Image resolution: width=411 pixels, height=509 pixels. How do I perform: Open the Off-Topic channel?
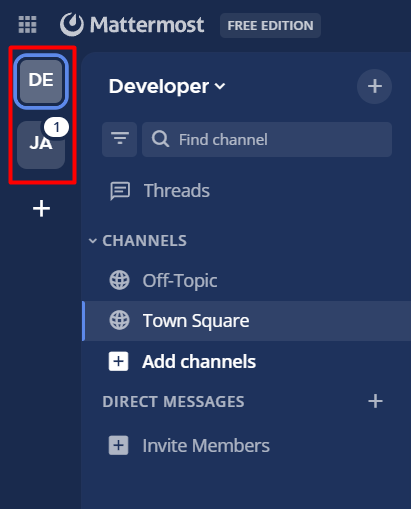[246, 280]
